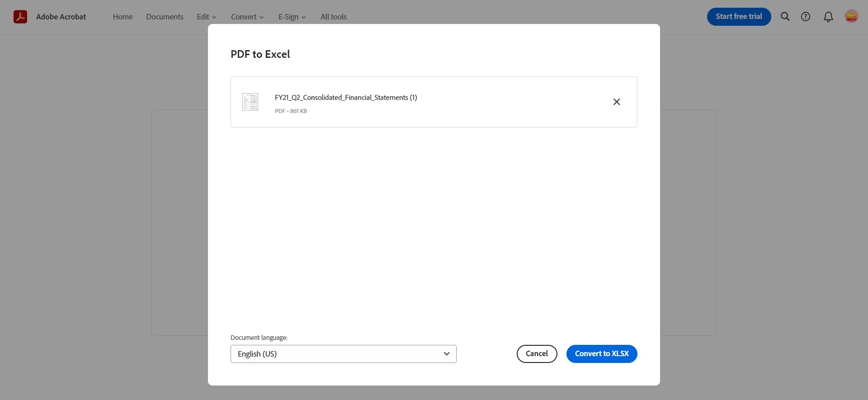This screenshot has height=400, width=868.
Task: Select the FY21_Q2_Consolidated_Financial_Statements (1) file name
Action: (346, 98)
